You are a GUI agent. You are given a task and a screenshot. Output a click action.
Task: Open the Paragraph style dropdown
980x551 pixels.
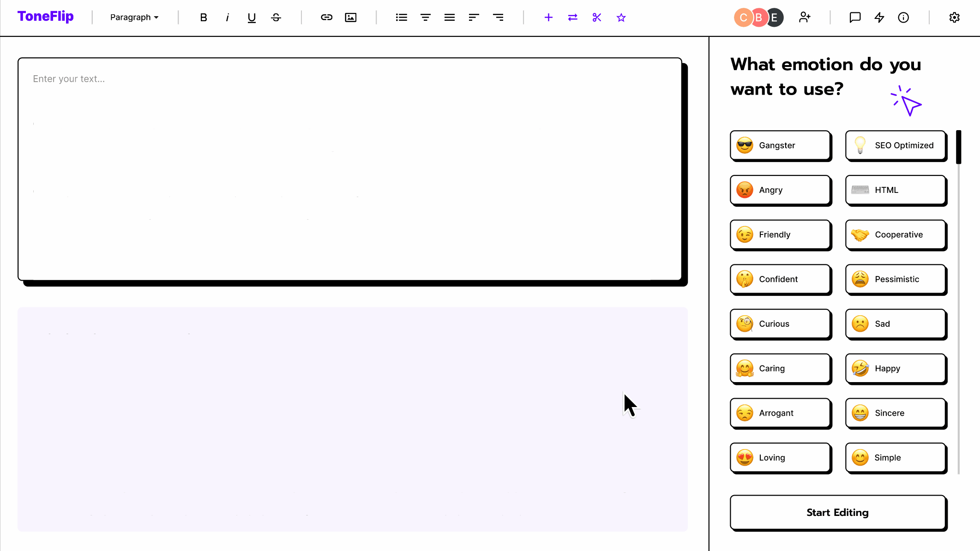pyautogui.click(x=134, y=18)
